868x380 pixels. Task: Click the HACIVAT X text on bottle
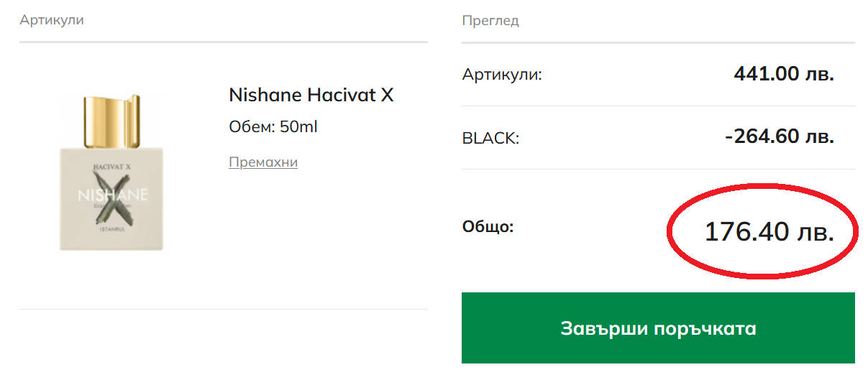(111, 167)
